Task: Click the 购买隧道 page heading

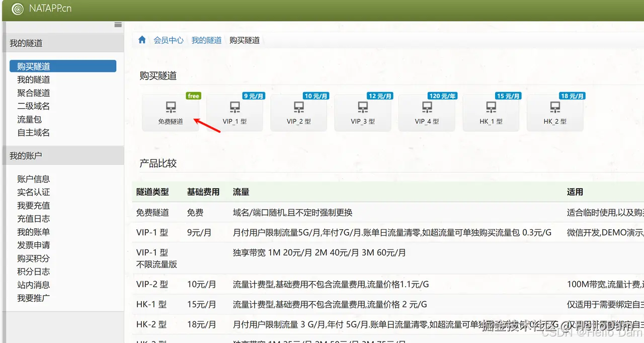Action: point(158,76)
